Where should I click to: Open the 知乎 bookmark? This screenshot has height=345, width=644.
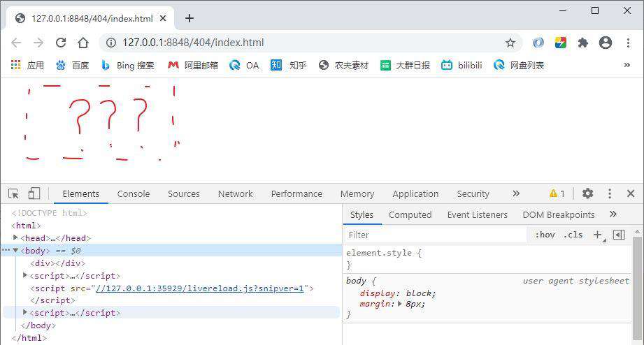pos(288,65)
